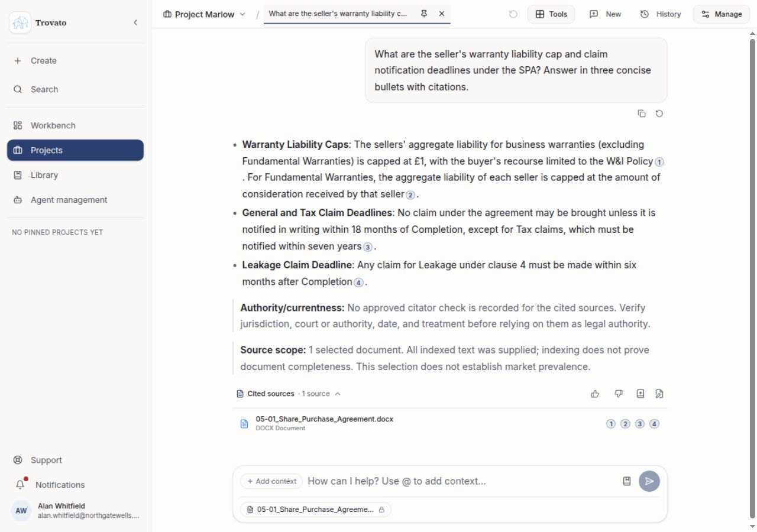Screen dimensions: 757x532
Task: Click the Add context button
Action: [271, 481]
